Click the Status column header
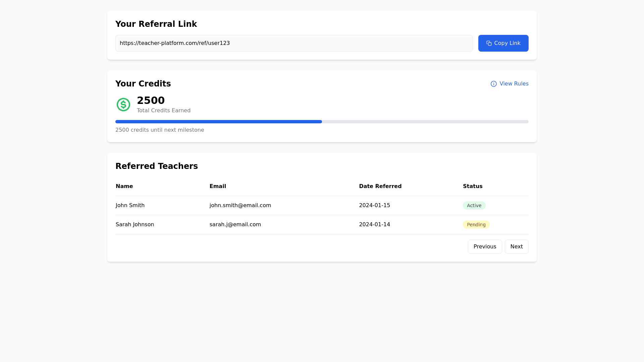Image resolution: width=644 pixels, height=362 pixels. [x=473, y=186]
